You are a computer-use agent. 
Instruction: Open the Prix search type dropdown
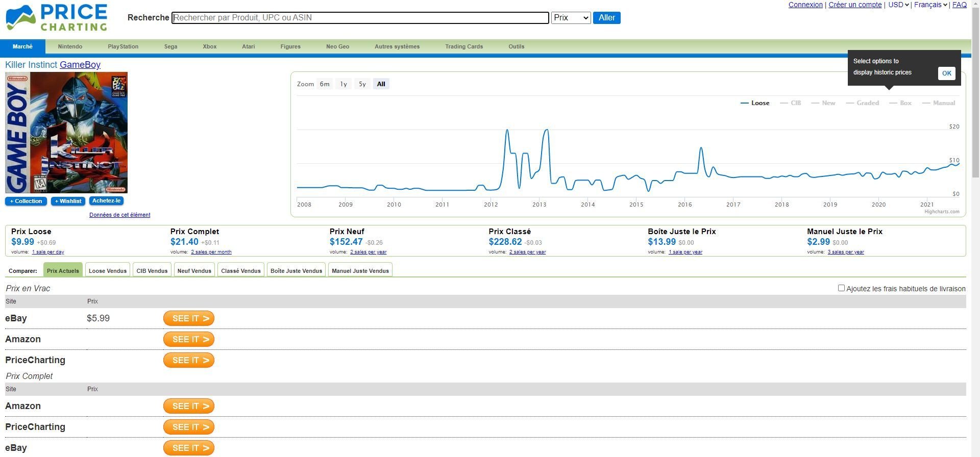(x=571, y=18)
